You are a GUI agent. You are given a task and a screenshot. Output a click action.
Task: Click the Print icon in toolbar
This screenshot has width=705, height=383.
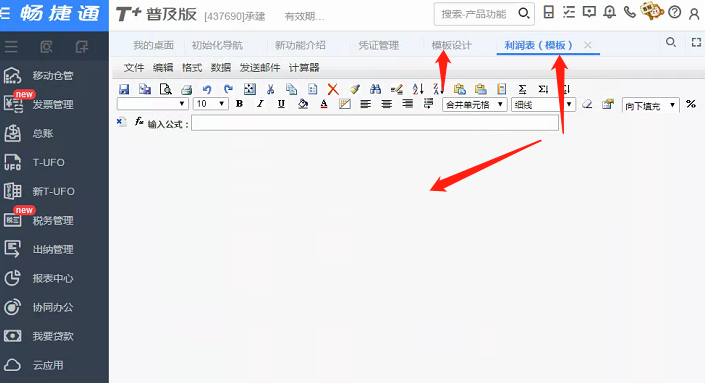(187, 89)
